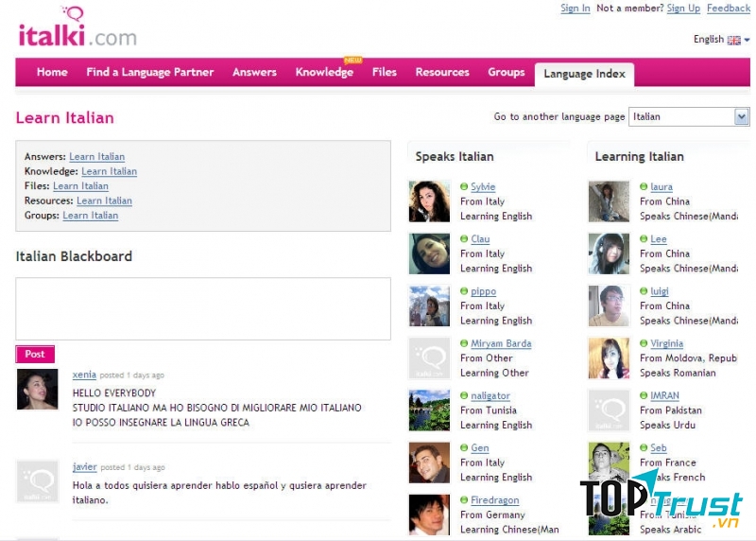The image size is (756, 541).
Task: Click IMRAN's default avatar icon
Action: tap(609, 410)
